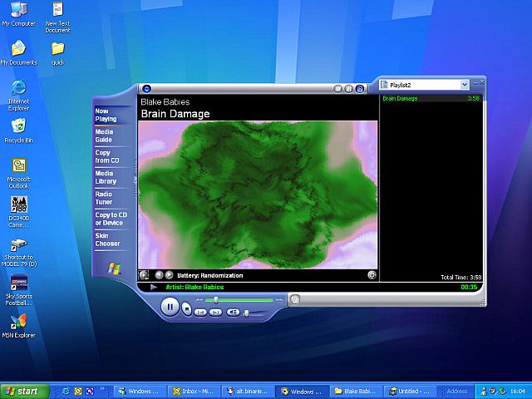
Task: Click the play status arrow indicator
Action: pyautogui.click(x=153, y=287)
